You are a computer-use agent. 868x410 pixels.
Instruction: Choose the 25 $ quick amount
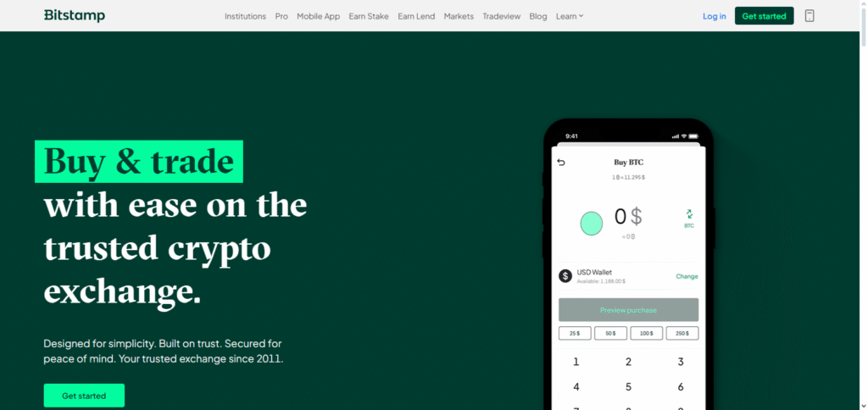pyautogui.click(x=575, y=333)
